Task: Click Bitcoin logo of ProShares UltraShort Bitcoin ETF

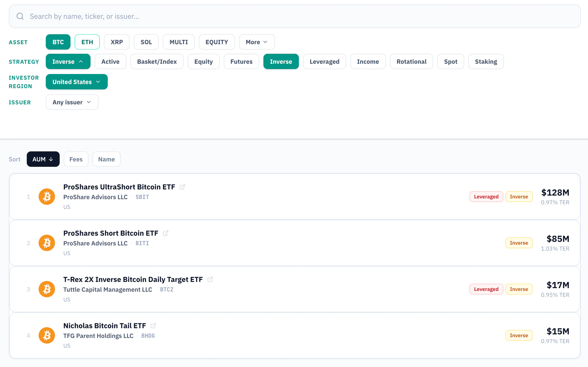Action: [x=47, y=197]
